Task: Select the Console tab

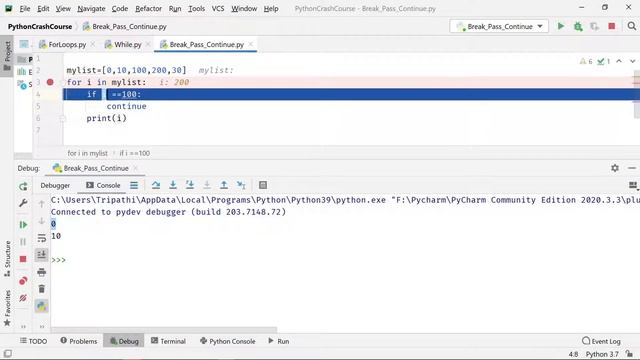Action: [x=103, y=185]
